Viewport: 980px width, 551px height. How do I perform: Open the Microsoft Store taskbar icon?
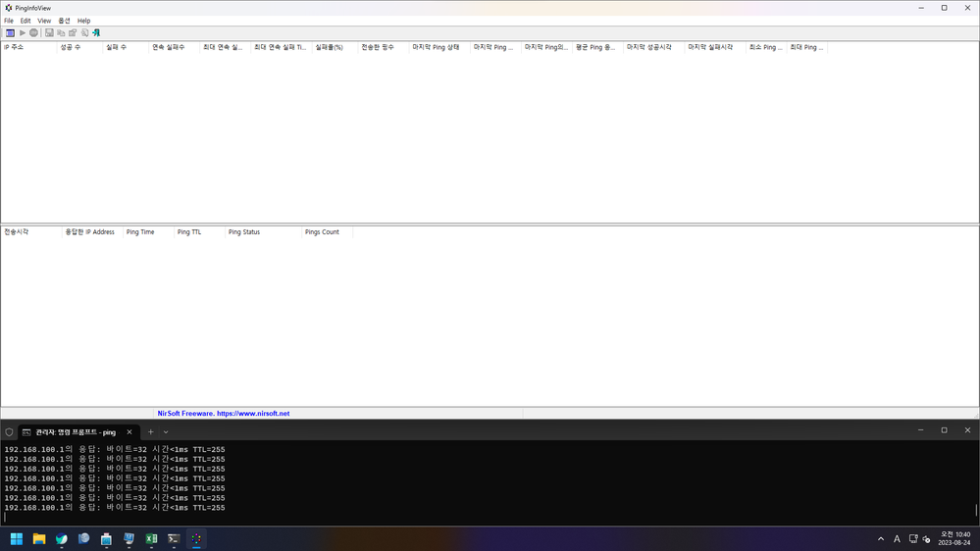pyautogui.click(x=106, y=538)
